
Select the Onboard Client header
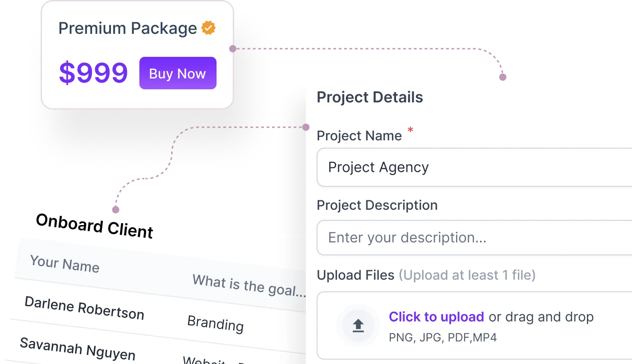pyautogui.click(x=94, y=226)
